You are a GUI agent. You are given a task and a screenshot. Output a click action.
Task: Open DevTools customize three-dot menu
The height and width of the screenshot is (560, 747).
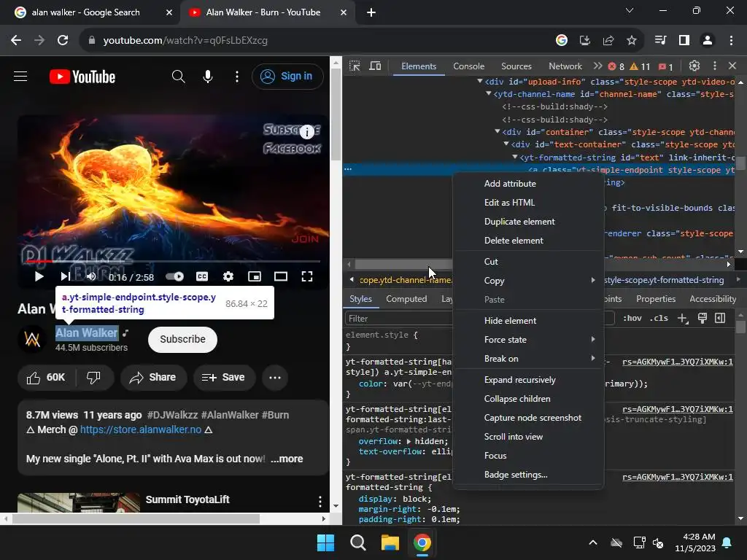pos(714,66)
